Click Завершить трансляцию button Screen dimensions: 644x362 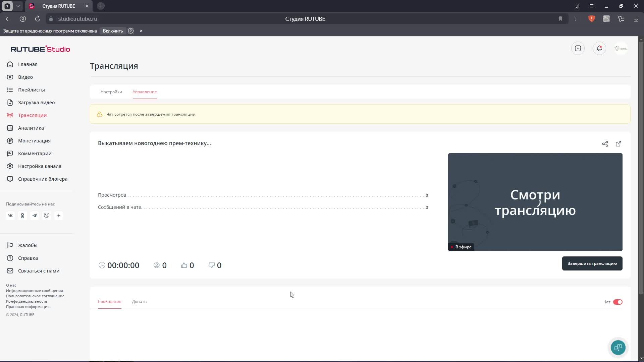[592, 263]
